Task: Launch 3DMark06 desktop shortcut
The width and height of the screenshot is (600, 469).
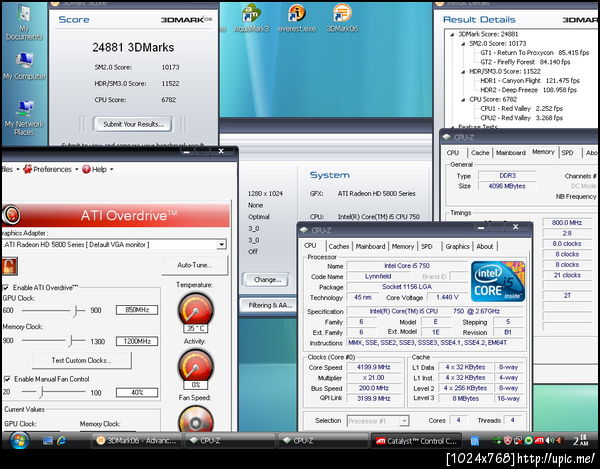Action: [x=342, y=18]
